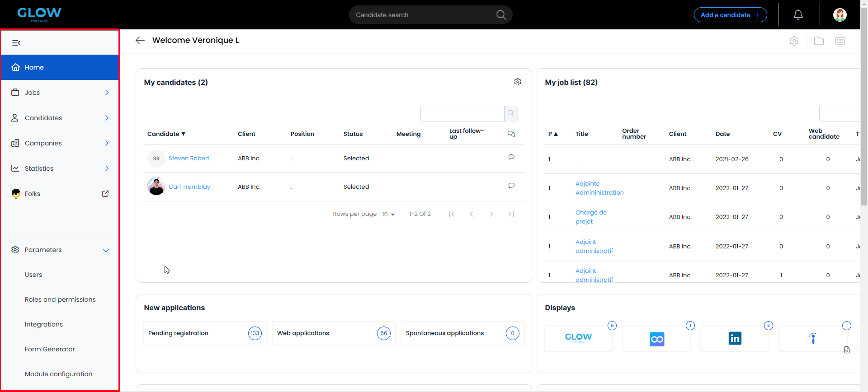Click the folder icon in header
This screenshot has height=392, width=868.
pyautogui.click(x=819, y=41)
